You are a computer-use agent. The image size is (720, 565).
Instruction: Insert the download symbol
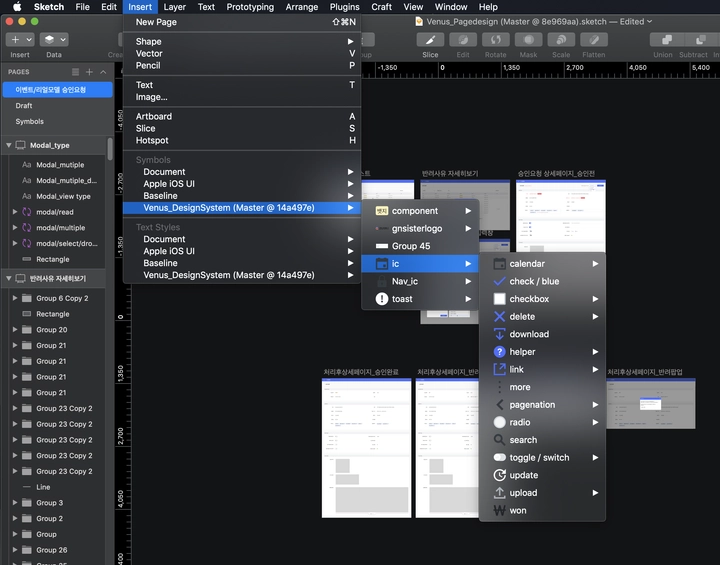click(542, 334)
